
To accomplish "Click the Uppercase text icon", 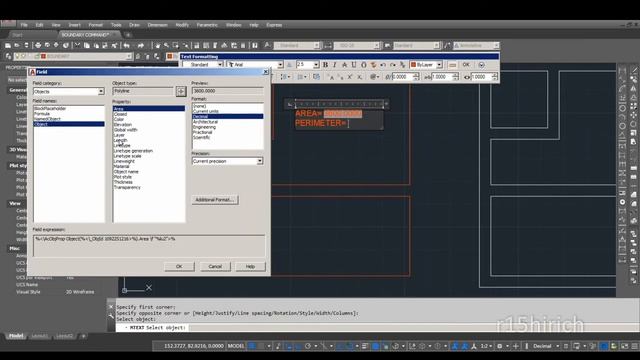I will pyautogui.click(x=331, y=77).
